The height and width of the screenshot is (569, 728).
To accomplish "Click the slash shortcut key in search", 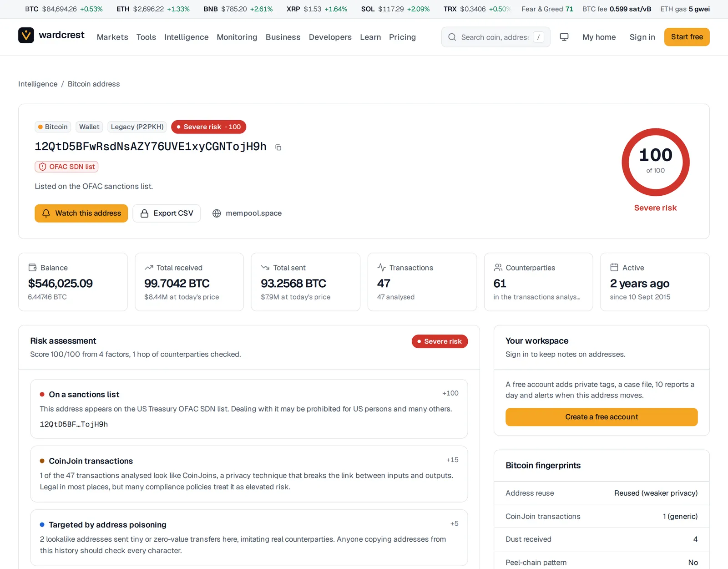I will click(538, 37).
